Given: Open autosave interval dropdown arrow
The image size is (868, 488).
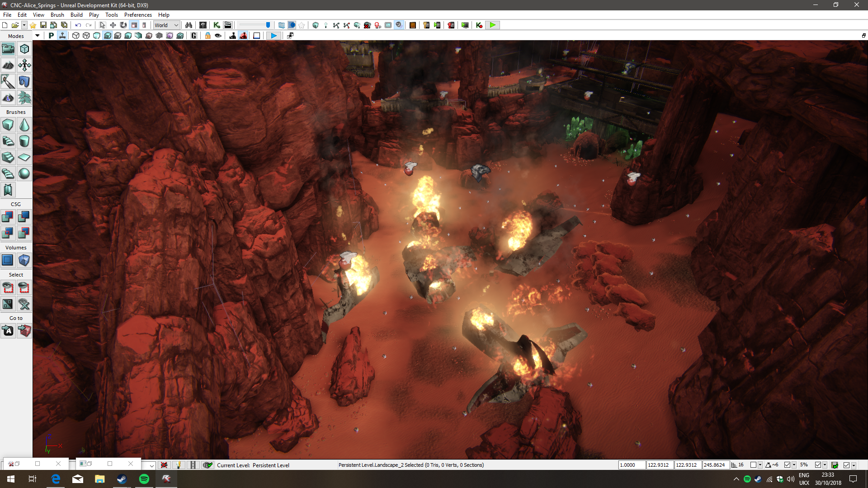Looking at the screenshot, I should tap(854, 465).
